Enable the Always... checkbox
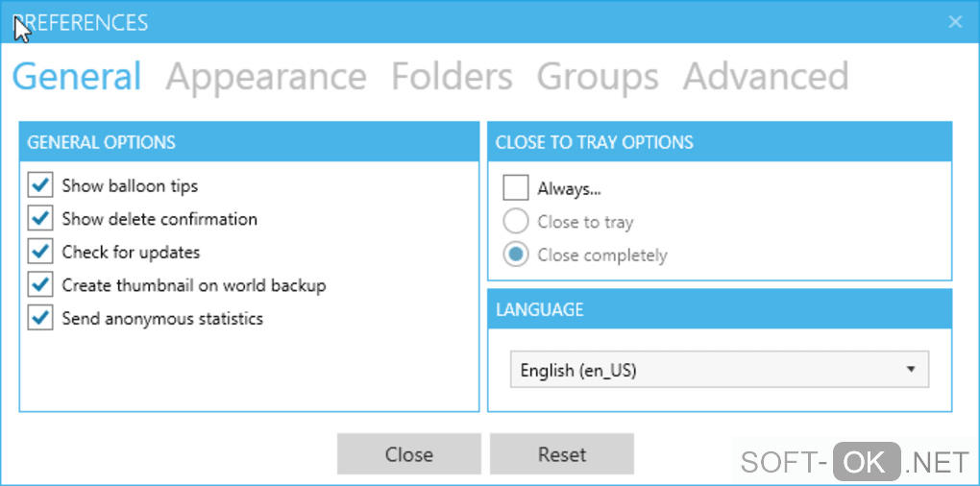 (x=516, y=188)
